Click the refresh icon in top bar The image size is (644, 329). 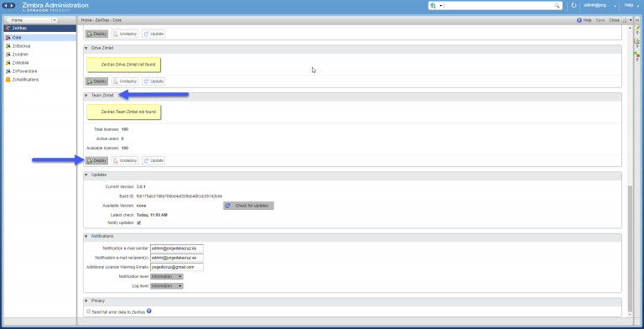pos(574,6)
